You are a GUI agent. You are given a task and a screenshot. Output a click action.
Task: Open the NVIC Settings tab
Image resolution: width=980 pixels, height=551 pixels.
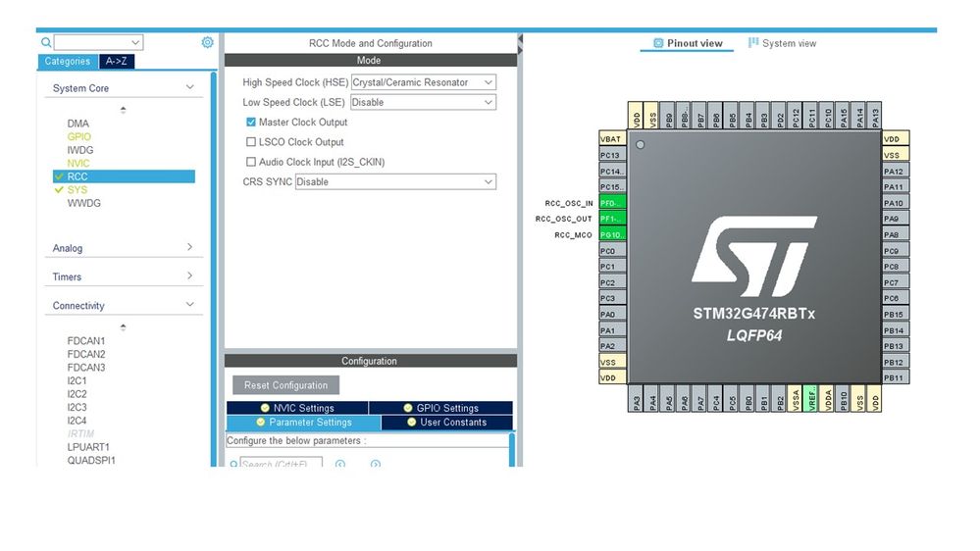coord(297,408)
